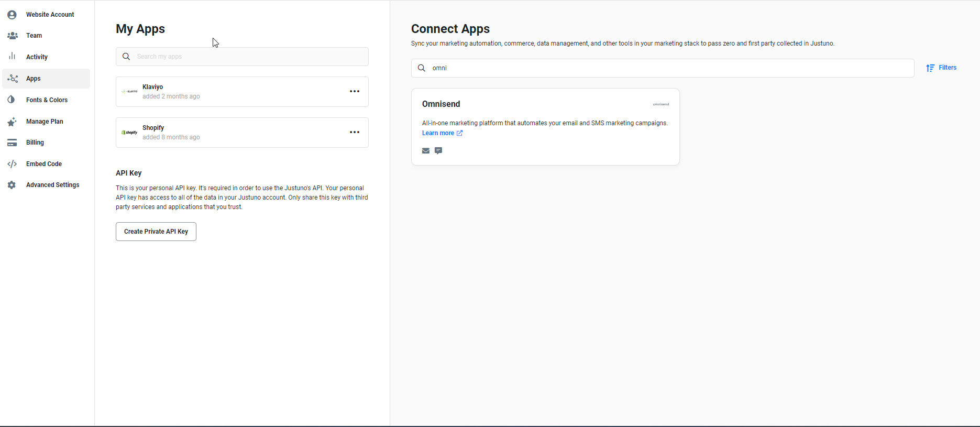The image size is (980, 427).
Task: Select the Omnisend app card title
Action: [441, 104]
